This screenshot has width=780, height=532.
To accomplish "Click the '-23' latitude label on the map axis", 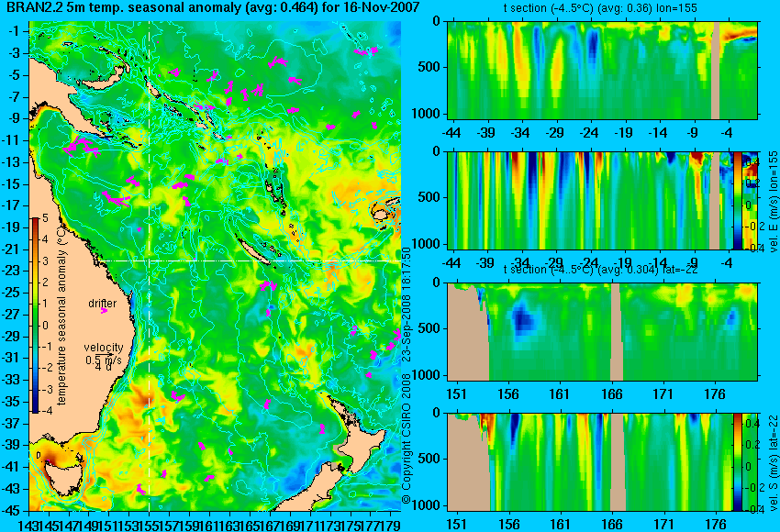I will pyautogui.click(x=11, y=271).
